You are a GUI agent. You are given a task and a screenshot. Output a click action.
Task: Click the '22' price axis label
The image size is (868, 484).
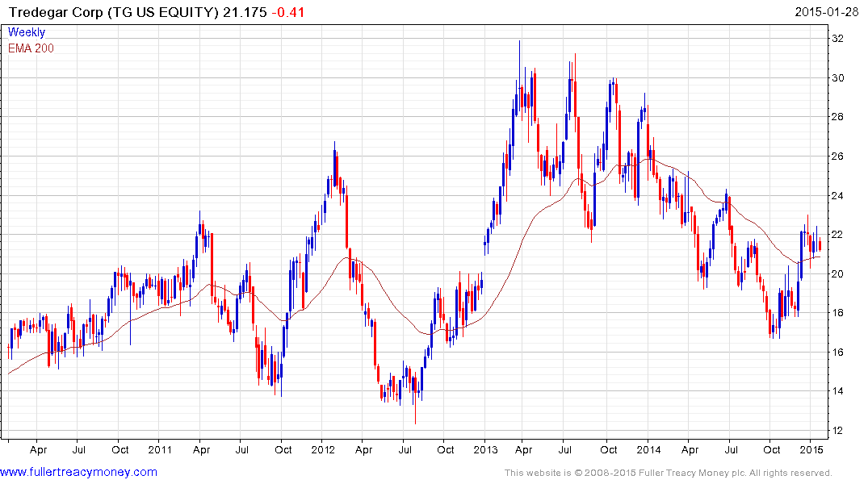(x=837, y=235)
